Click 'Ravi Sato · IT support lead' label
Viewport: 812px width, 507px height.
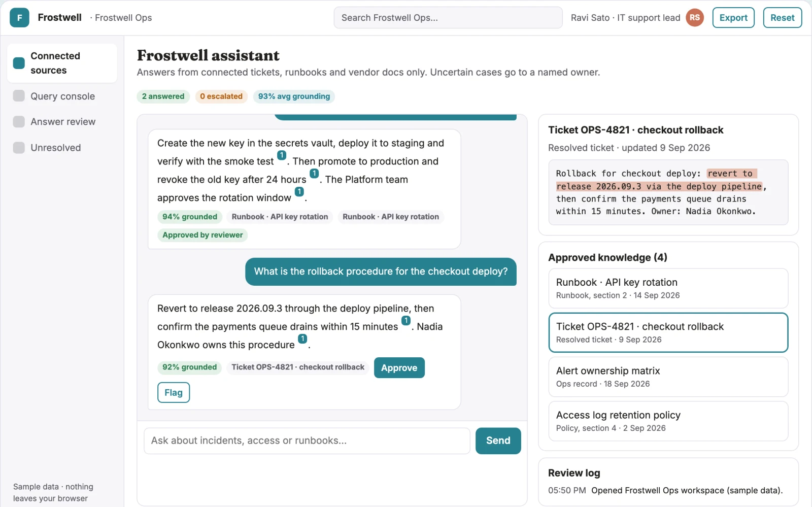pos(625,18)
